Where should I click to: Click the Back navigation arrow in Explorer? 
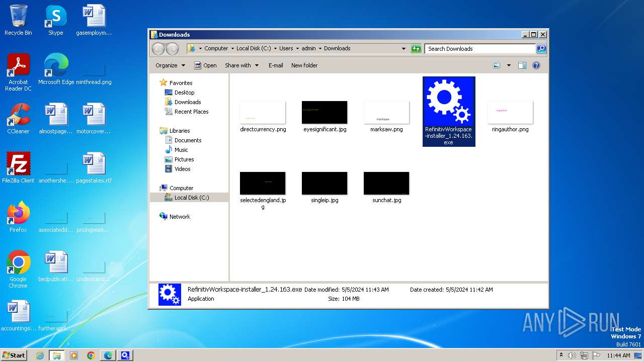point(158,49)
